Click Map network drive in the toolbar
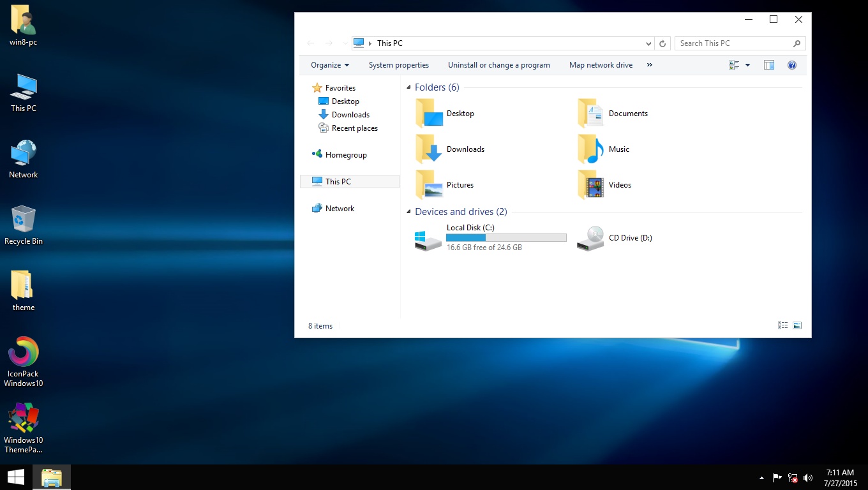The image size is (868, 490). click(600, 64)
